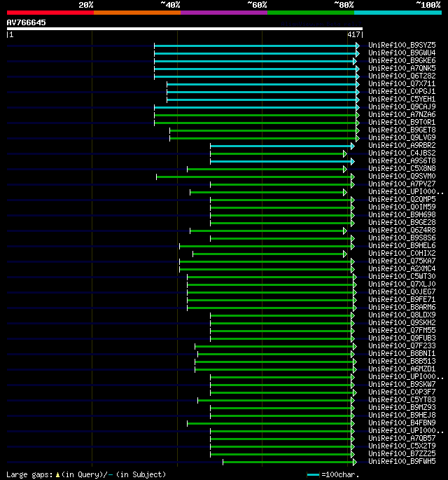Choose the UniRef100_Q0IM59 entry

402,207
